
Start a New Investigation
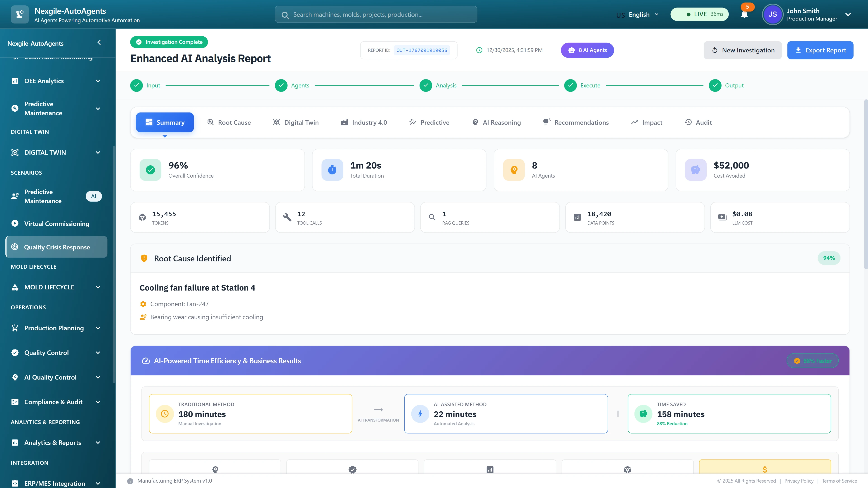743,50
